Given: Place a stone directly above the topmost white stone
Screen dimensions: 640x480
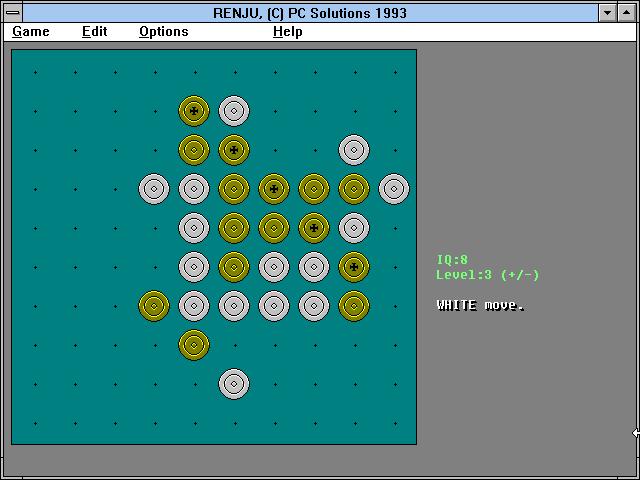Looking at the screenshot, I should pos(236,72).
